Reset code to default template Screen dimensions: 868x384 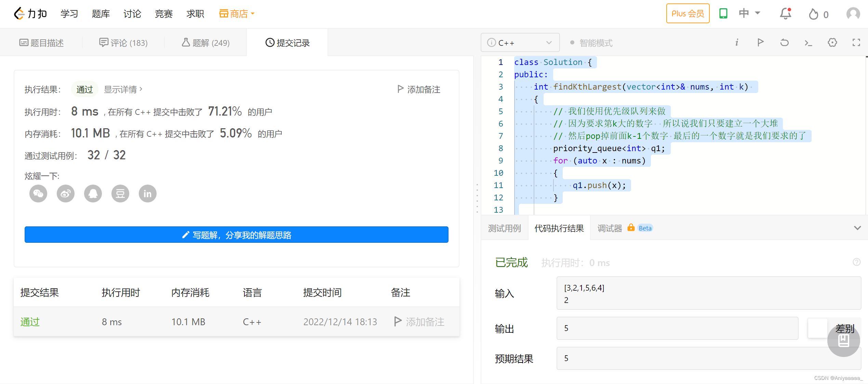coord(784,42)
